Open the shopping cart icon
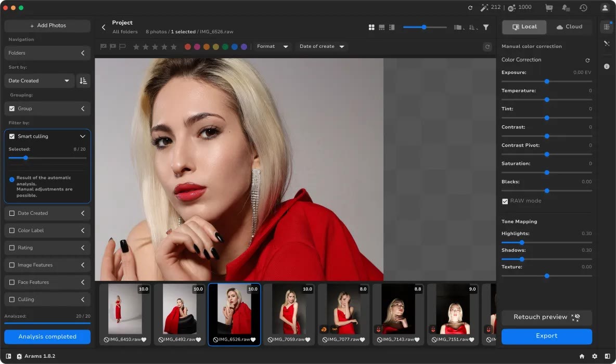The height and width of the screenshot is (364, 616). pos(549,7)
